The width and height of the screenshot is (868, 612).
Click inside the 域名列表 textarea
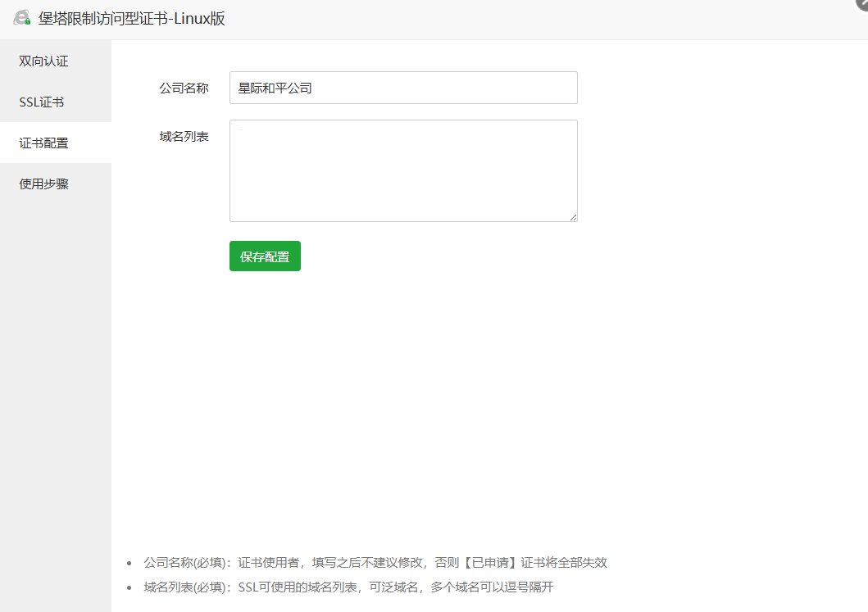point(403,168)
